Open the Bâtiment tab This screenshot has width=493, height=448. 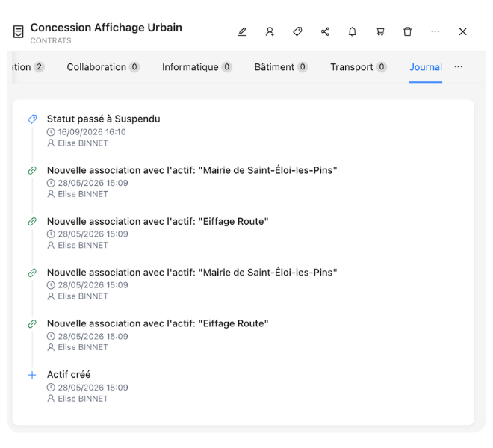click(x=281, y=67)
